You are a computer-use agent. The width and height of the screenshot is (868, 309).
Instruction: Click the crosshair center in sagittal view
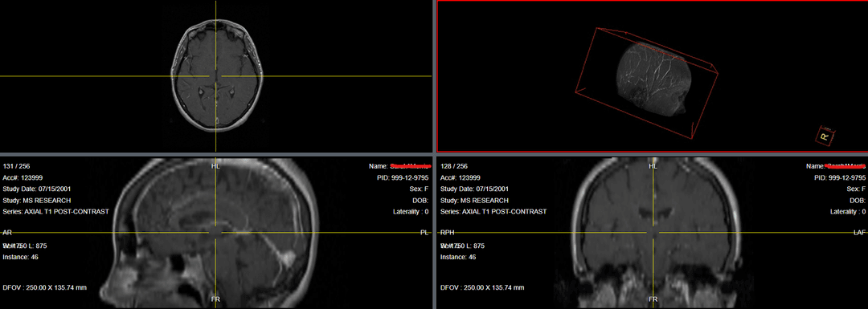[x=216, y=233]
